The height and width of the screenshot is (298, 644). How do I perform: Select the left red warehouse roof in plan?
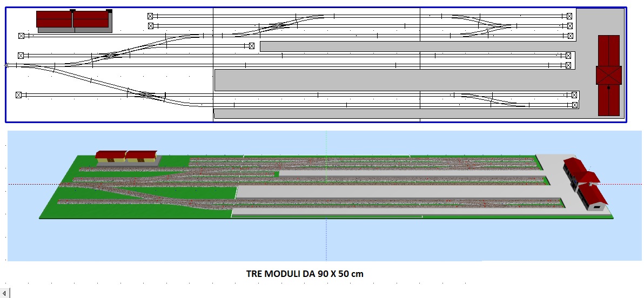tap(54, 19)
